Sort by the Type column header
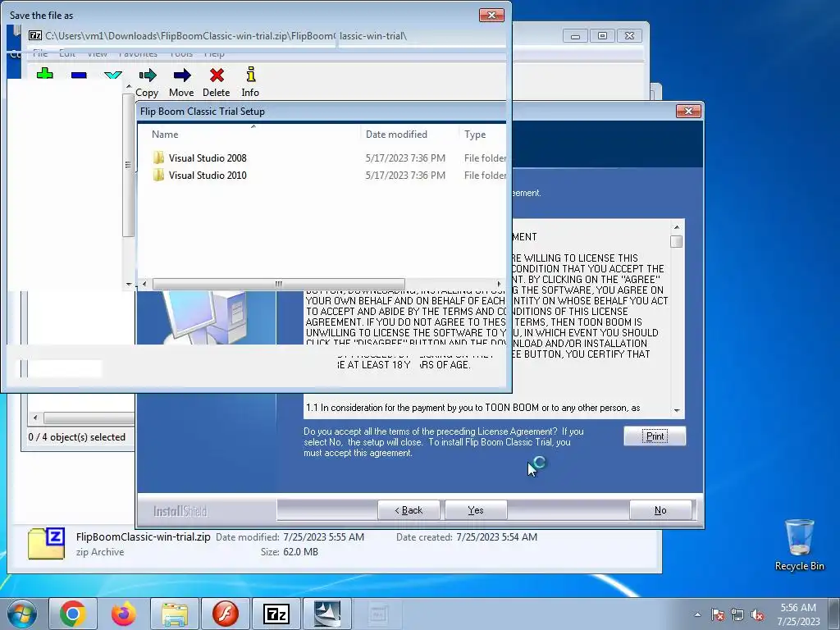 point(475,135)
